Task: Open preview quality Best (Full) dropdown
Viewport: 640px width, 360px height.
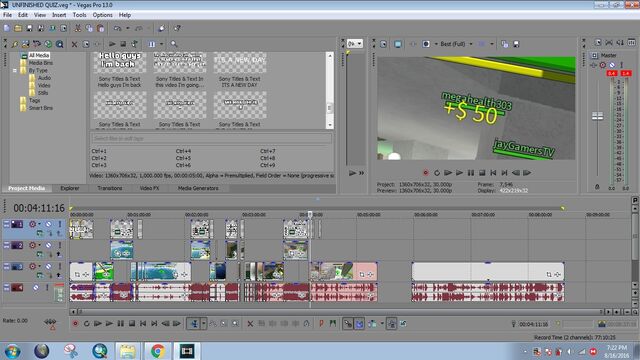Action: (x=457, y=44)
